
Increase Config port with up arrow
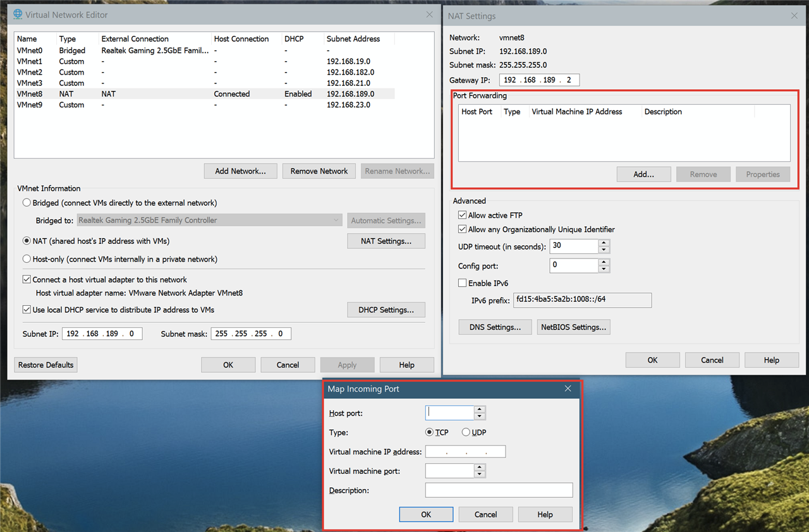604,262
